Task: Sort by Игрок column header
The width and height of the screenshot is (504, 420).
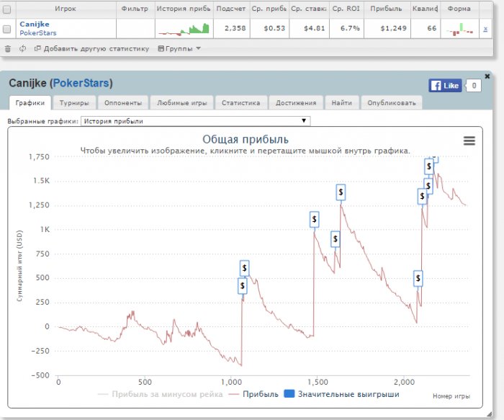Action: coord(66,9)
